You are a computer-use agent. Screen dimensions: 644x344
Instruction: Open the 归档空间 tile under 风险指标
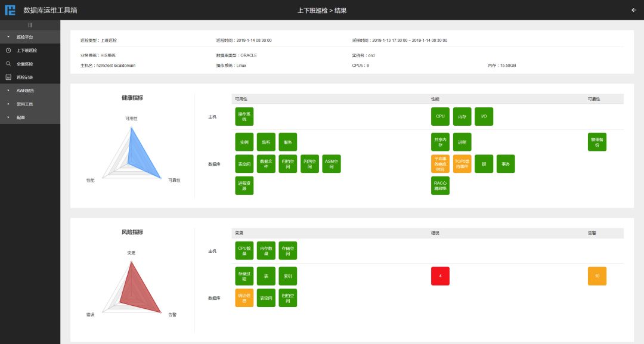pyautogui.click(x=288, y=298)
